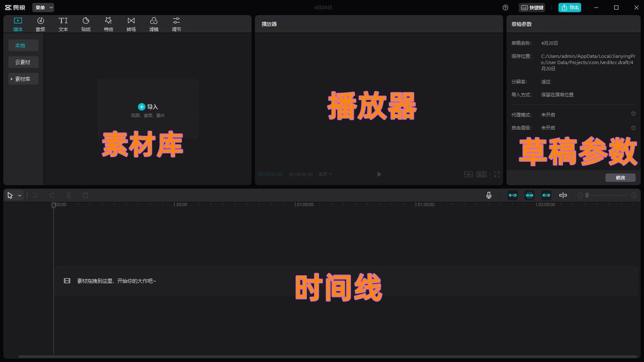Open the player zoom ratio dropdown
Screen dimensions: 644x362
click(x=324, y=174)
